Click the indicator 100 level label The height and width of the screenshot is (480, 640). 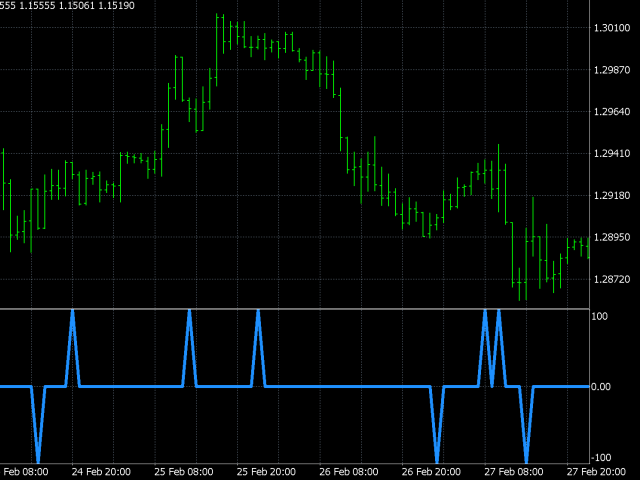(600, 316)
